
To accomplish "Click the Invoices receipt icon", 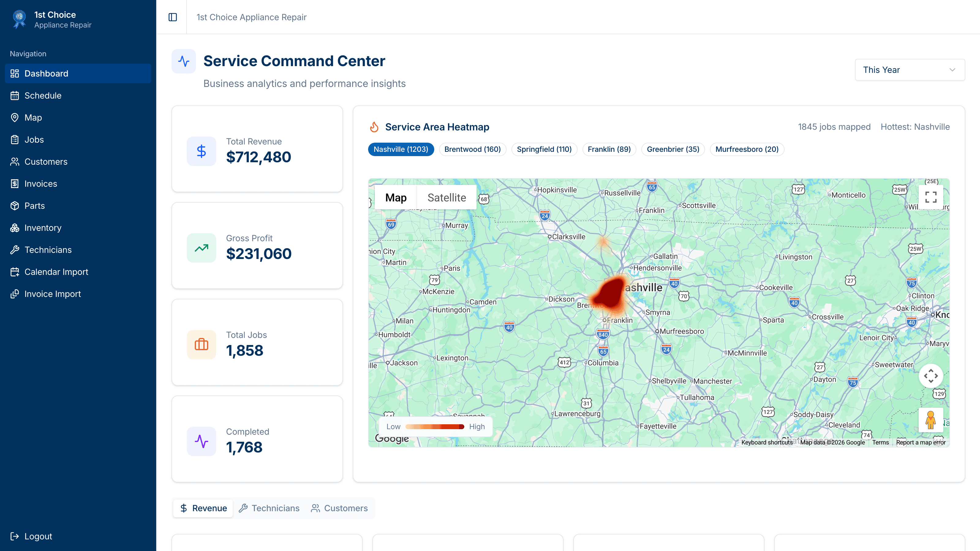I will (x=14, y=184).
